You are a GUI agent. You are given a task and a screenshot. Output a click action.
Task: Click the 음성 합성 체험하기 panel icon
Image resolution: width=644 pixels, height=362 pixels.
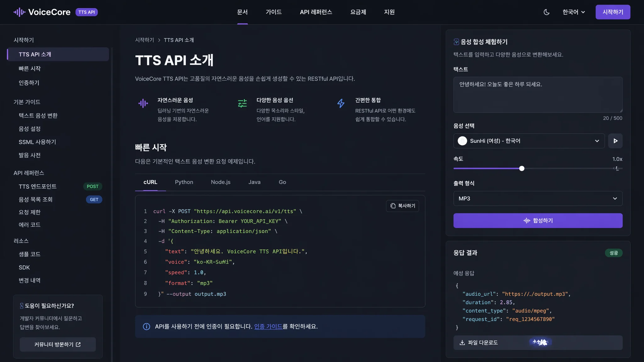click(x=456, y=42)
